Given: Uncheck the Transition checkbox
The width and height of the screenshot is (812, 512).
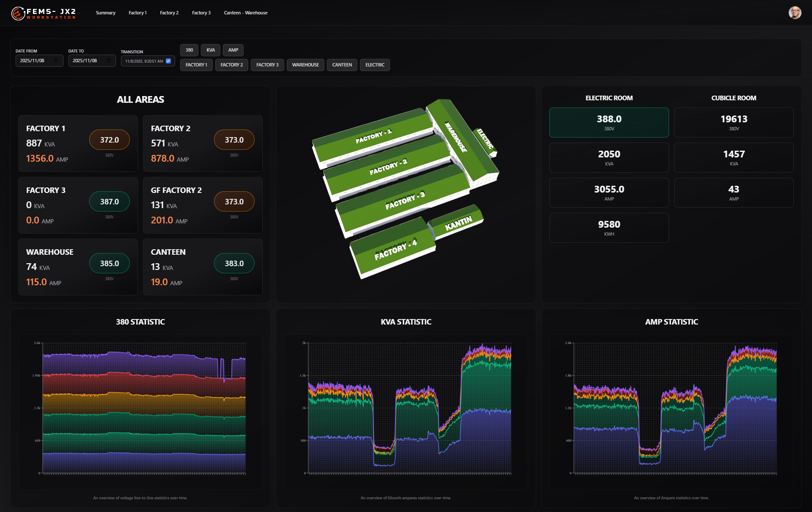Looking at the screenshot, I should pyautogui.click(x=168, y=61).
